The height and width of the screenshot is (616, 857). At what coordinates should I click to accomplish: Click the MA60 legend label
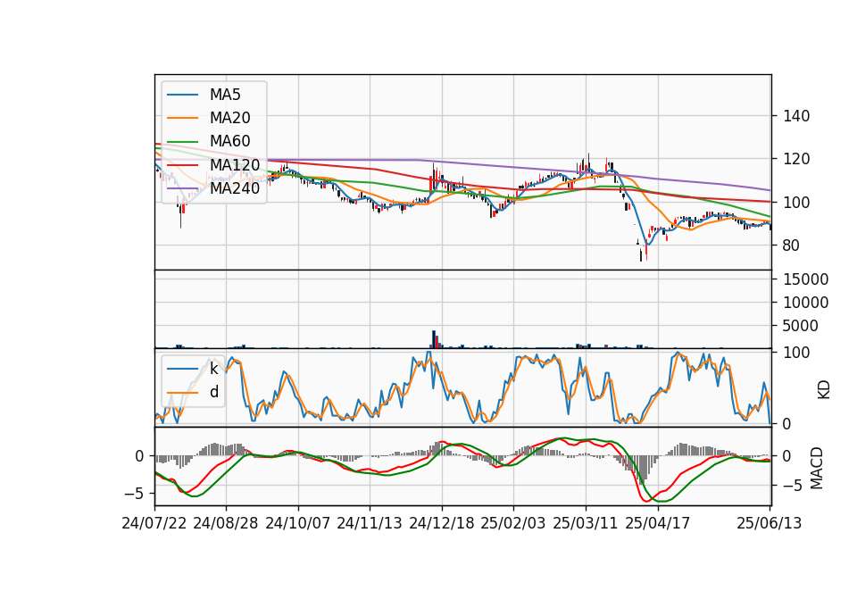(x=229, y=141)
